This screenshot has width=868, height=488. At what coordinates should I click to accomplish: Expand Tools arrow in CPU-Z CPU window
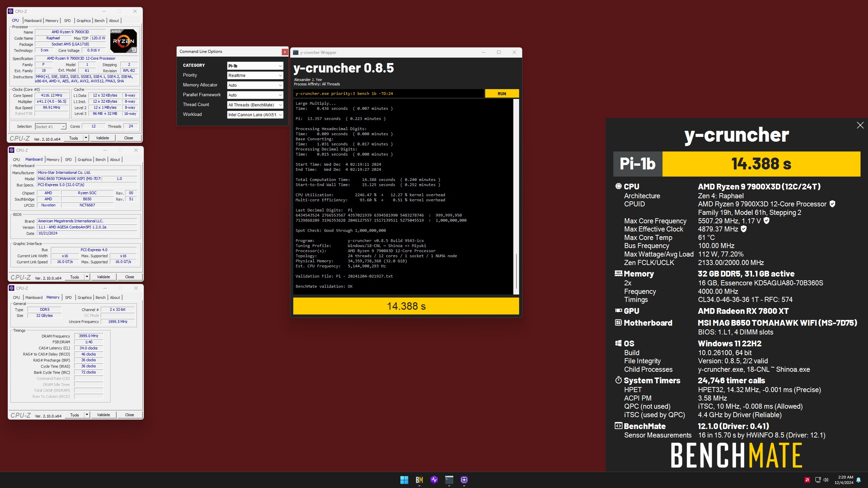(x=86, y=138)
